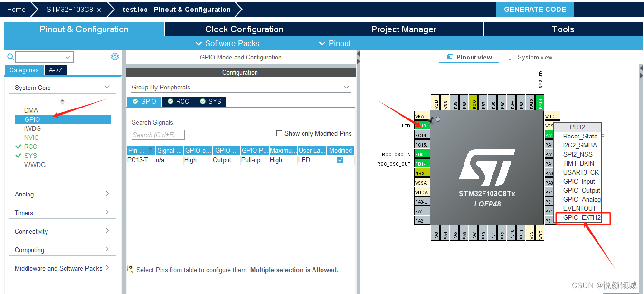Select the PB3 pin on the chip
The image size is (644, 294).
521,102
